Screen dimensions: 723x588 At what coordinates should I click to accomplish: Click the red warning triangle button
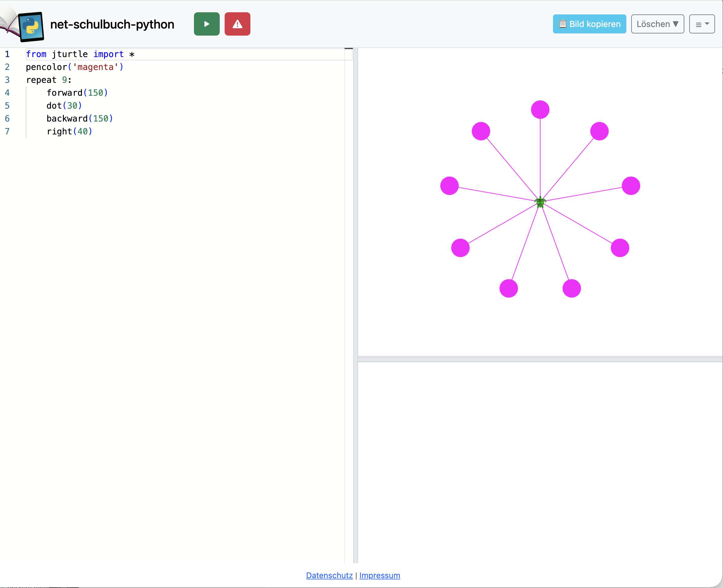(237, 24)
